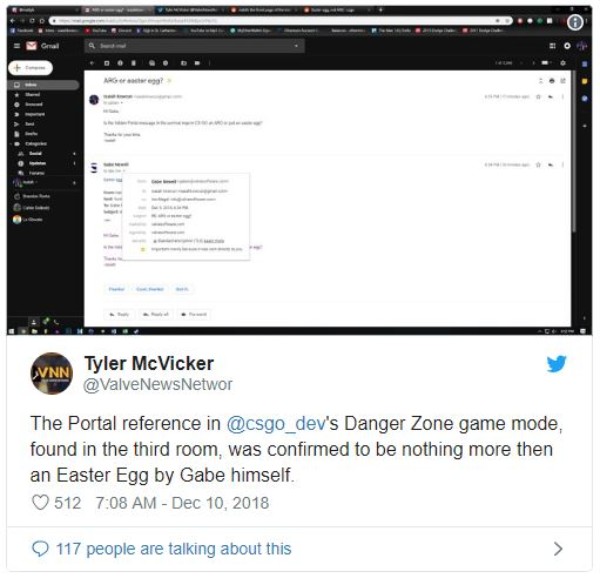Star the first email message
This screenshot has width=600, height=585.
(x=538, y=97)
